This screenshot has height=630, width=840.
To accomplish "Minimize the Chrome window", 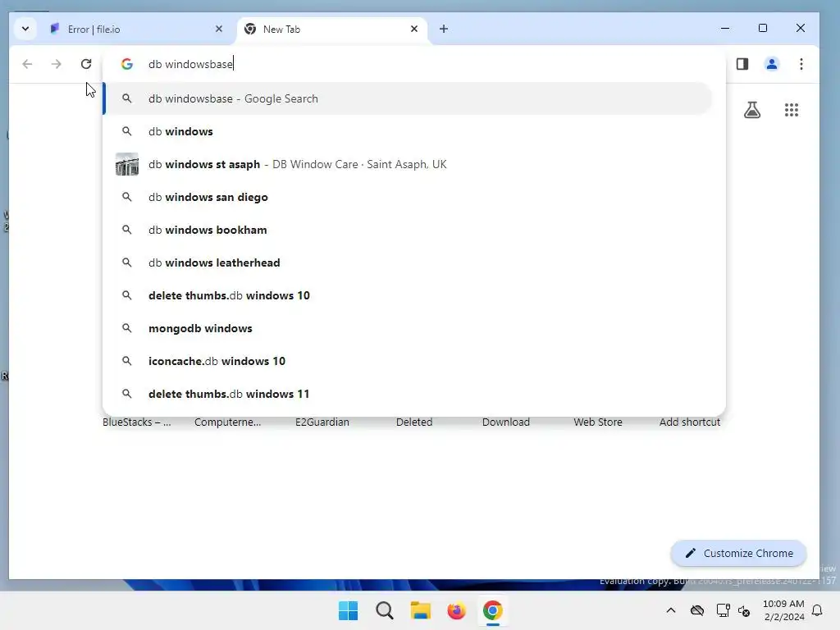I will click(725, 29).
